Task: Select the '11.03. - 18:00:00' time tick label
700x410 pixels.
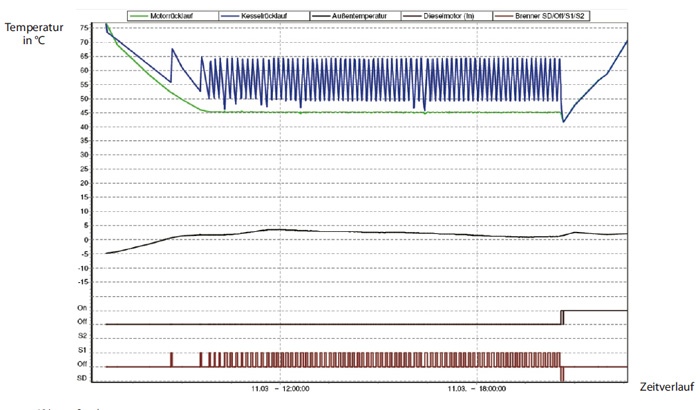Action: tap(476, 388)
